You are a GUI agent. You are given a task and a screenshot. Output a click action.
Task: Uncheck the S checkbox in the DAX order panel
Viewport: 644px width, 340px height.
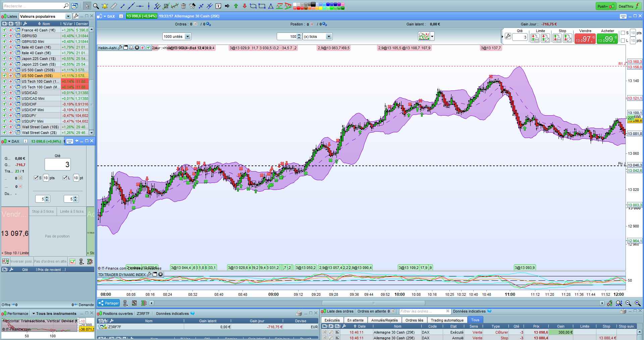click(x=36, y=178)
